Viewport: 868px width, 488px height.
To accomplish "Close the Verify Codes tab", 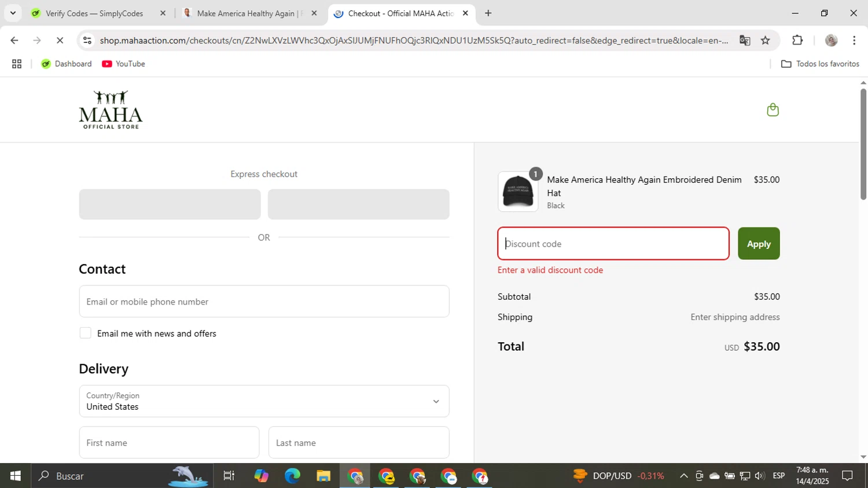I will [163, 13].
